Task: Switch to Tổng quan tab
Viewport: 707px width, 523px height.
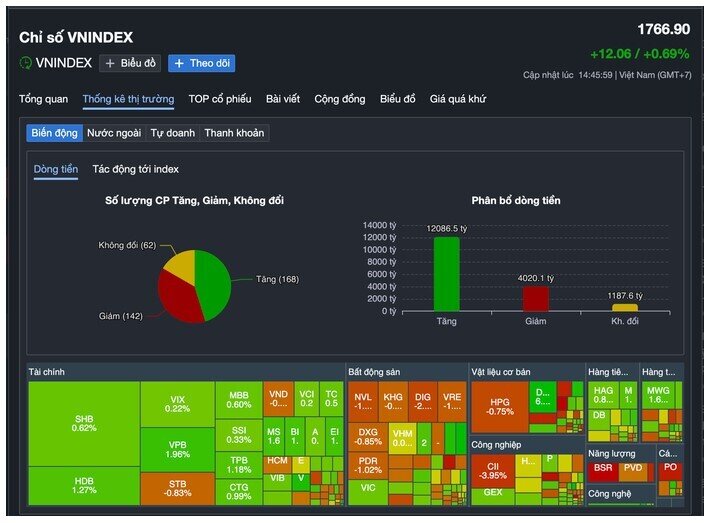Action: coord(43,99)
